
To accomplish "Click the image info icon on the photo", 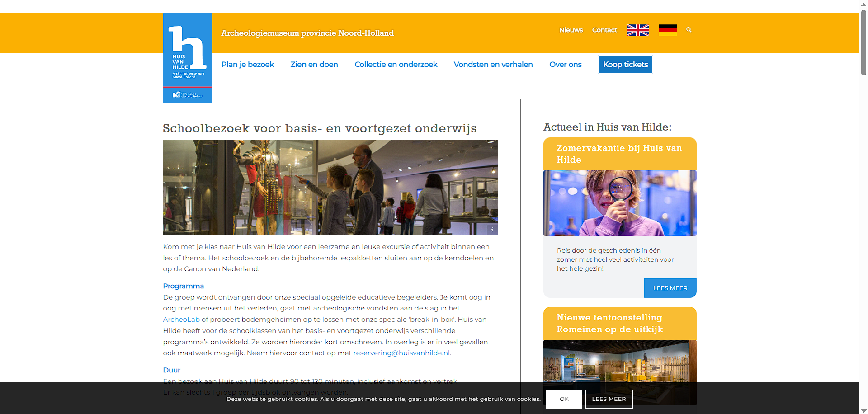I will click(x=492, y=230).
